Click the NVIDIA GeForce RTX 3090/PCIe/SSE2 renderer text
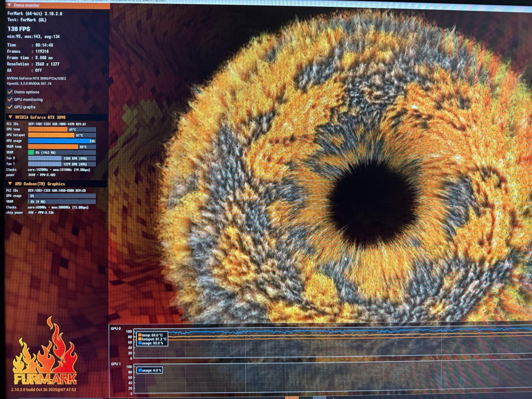This screenshot has width=532, height=399. click(36, 78)
